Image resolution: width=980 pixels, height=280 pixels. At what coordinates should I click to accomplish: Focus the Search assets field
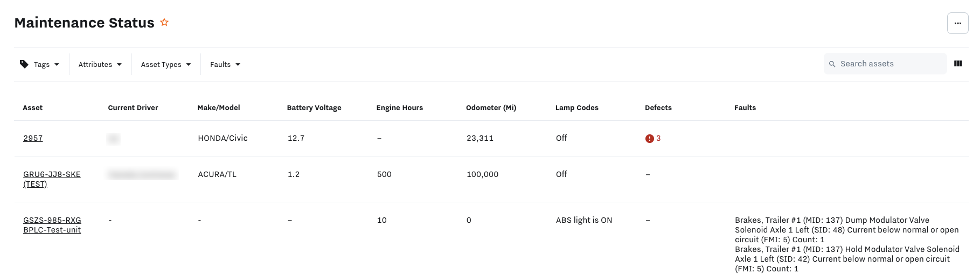(885, 64)
